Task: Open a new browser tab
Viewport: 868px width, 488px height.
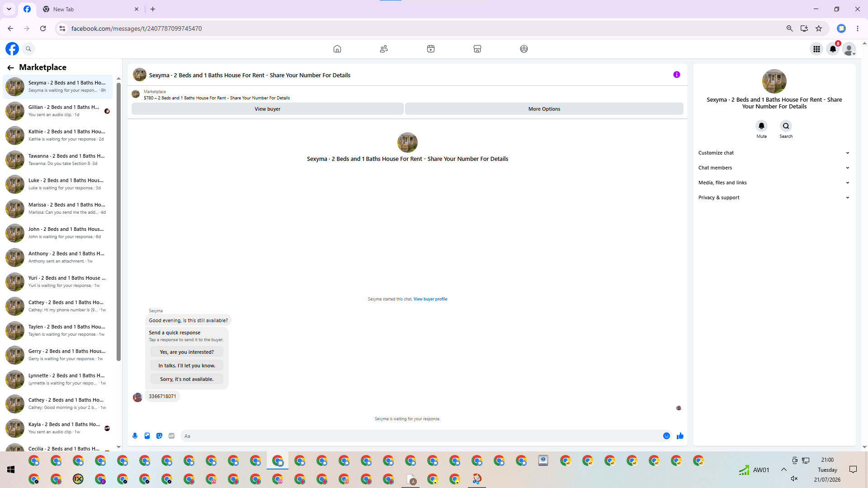Action: (x=153, y=9)
